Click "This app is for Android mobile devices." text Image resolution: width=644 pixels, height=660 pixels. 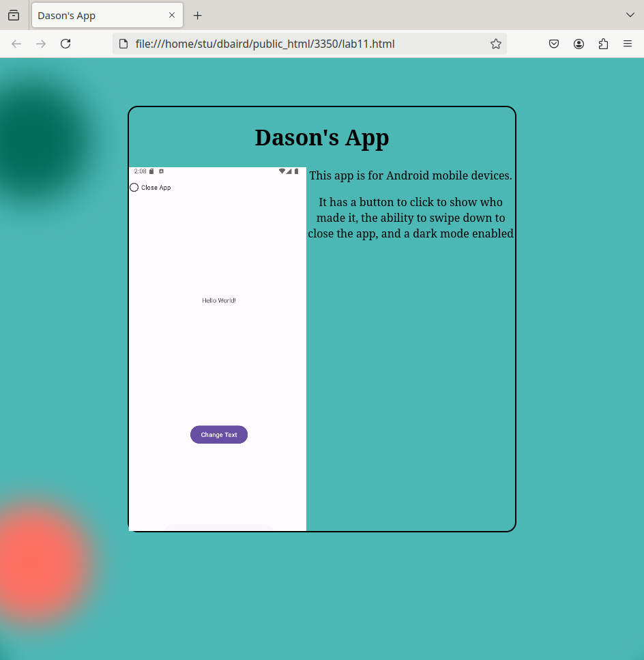pyautogui.click(x=411, y=175)
